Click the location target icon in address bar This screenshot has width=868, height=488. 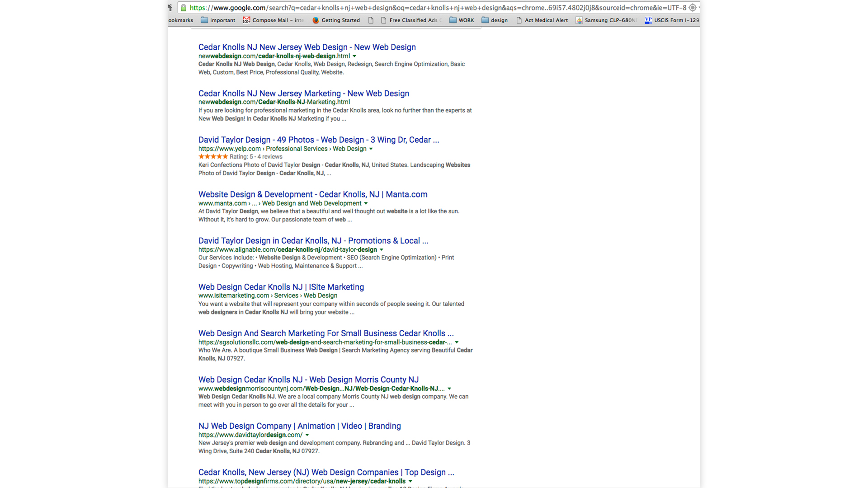[x=692, y=8]
